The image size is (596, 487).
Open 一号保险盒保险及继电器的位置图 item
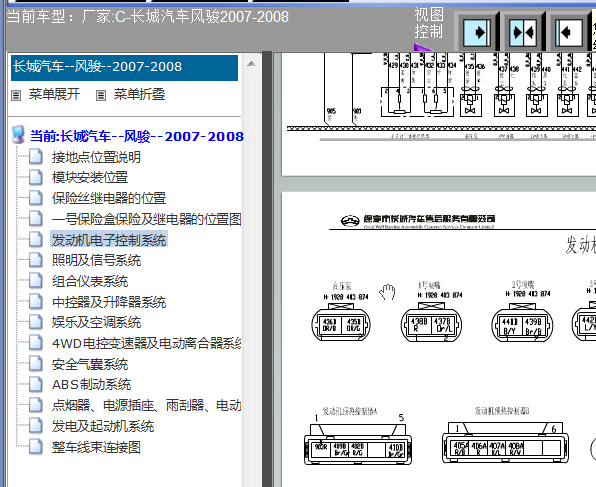[146, 219]
